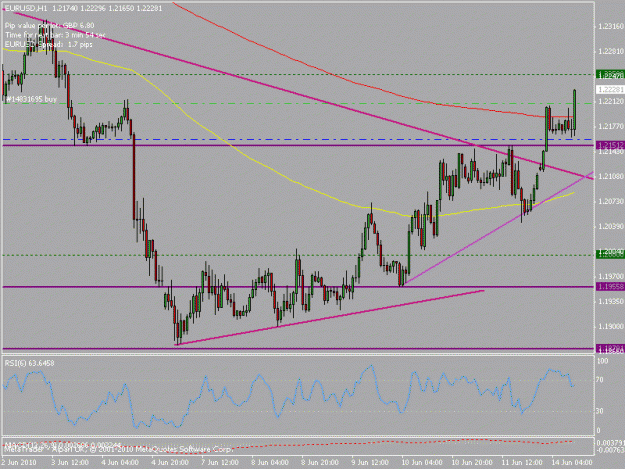Screen dimensions: 625x469
Task: Click the 1.23160 price scale value
Action: point(611,26)
